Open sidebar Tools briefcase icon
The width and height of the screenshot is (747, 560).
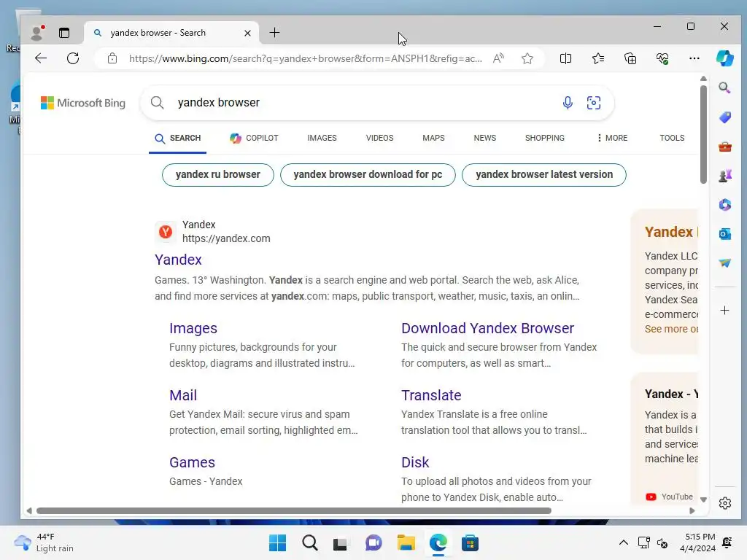tap(724, 147)
